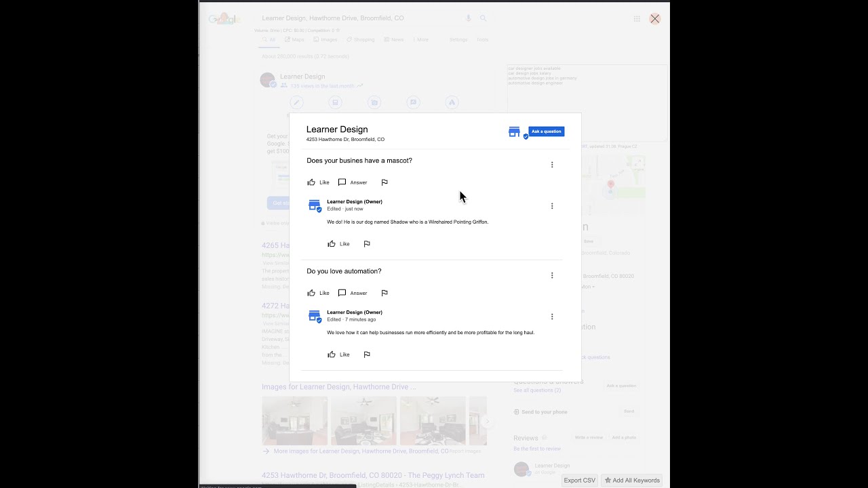
Task: Open search Settings
Action: click(x=458, y=40)
